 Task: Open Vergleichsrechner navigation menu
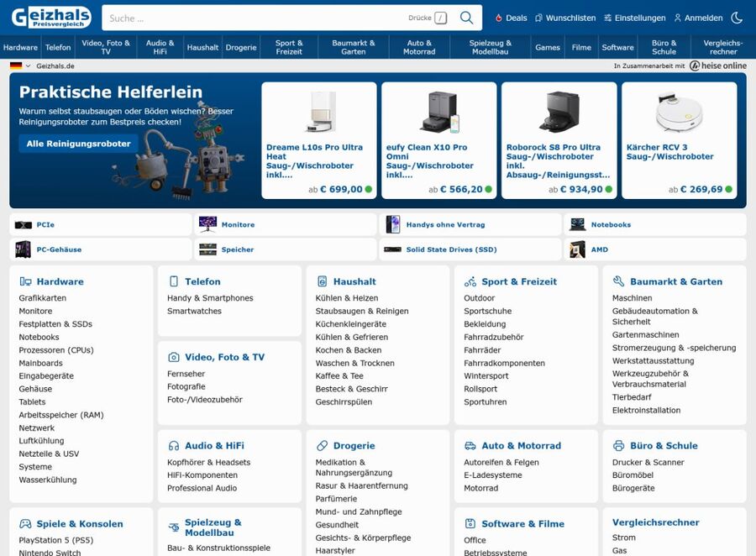pos(722,47)
